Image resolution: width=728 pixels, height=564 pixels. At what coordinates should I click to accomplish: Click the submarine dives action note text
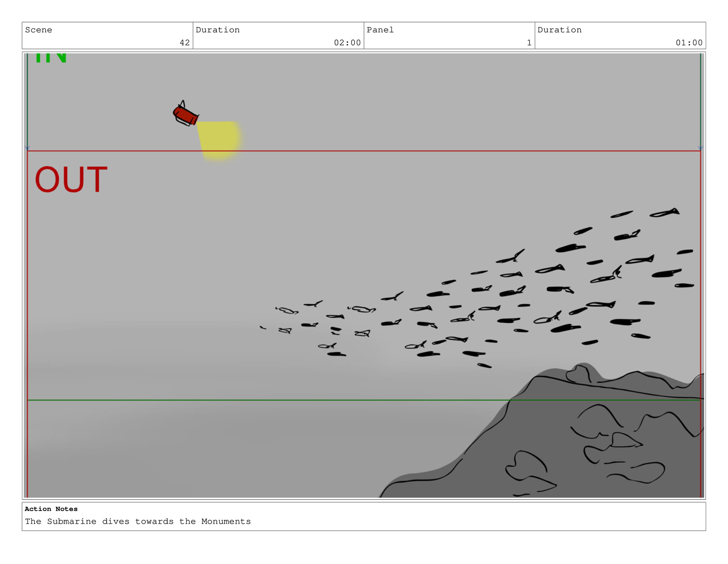click(138, 522)
